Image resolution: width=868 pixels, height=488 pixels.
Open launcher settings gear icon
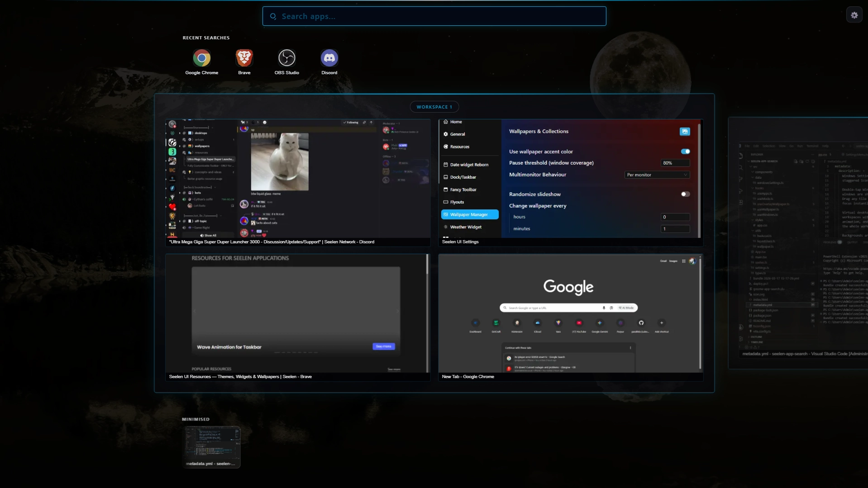coord(854,15)
